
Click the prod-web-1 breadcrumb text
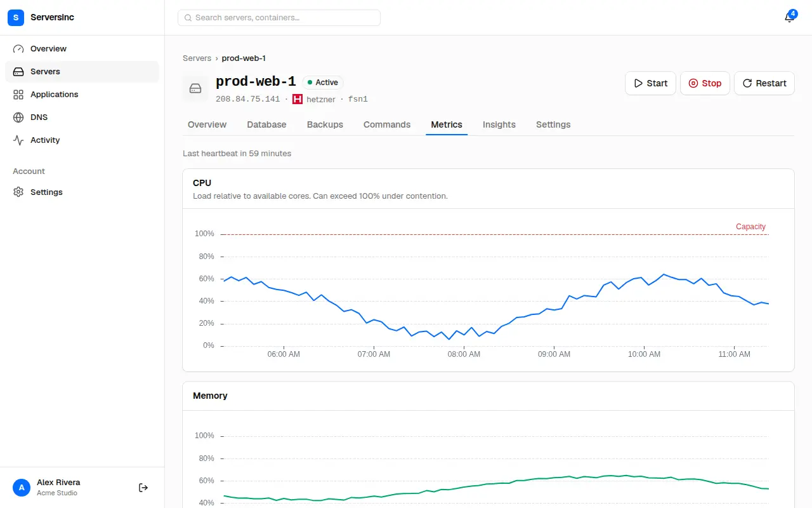(x=244, y=58)
